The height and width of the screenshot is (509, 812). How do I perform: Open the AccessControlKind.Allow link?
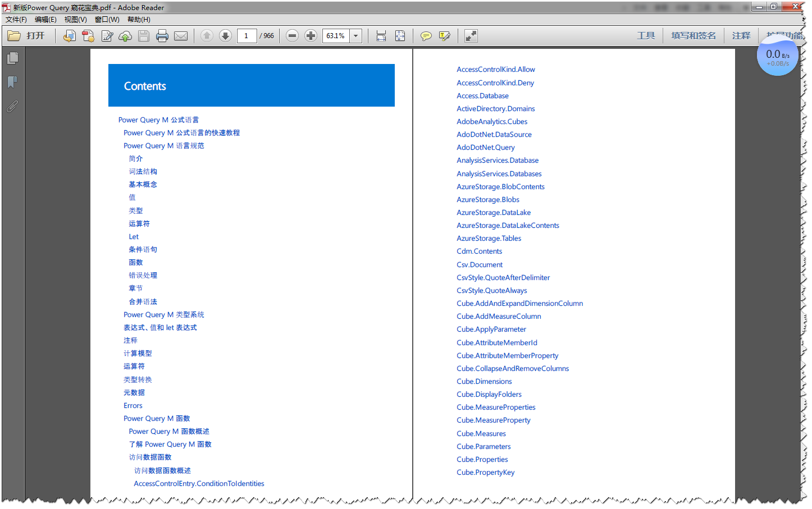[496, 70]
